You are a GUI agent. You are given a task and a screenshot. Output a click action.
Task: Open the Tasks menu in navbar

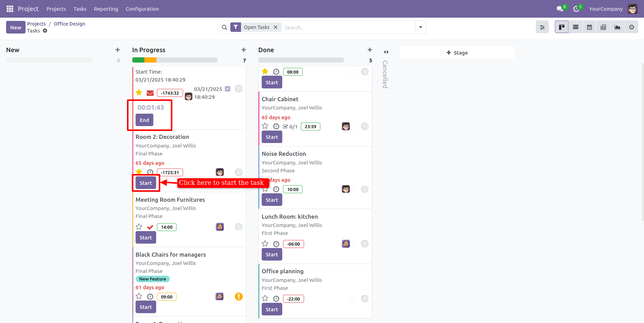80,9
